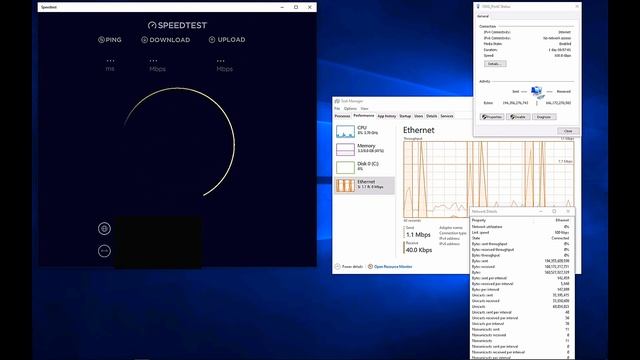
Task: Close the Network Details window
Action: pos(568,211)
